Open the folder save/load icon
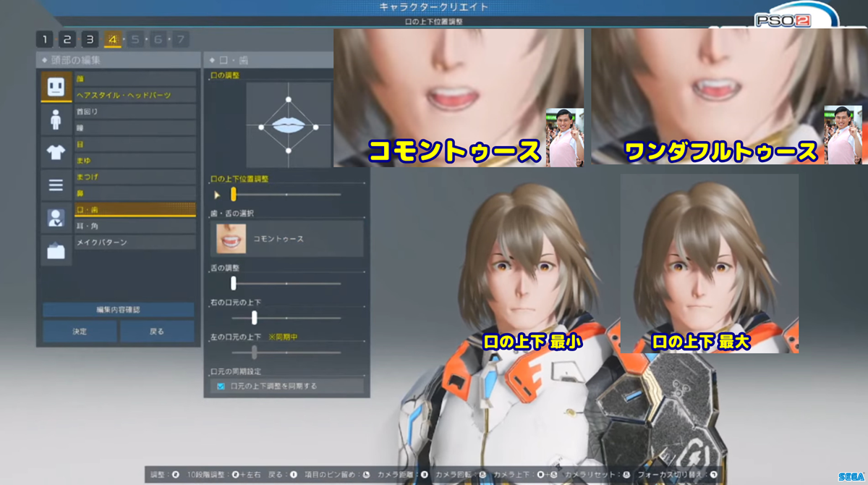Screen dimensions: 868x485 pyautogui.click(x=56, y=250)
